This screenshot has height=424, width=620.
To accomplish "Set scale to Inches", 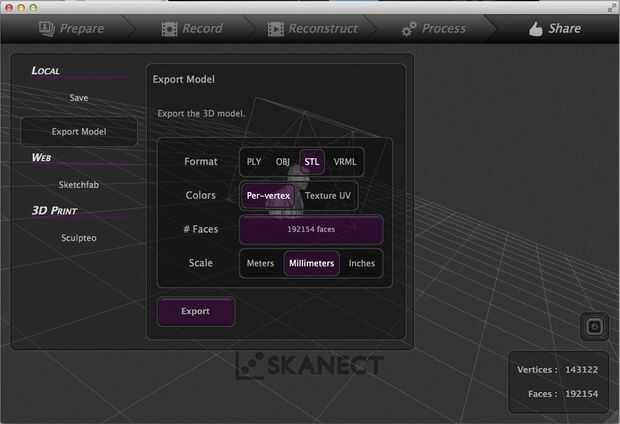I will point(362,263).
